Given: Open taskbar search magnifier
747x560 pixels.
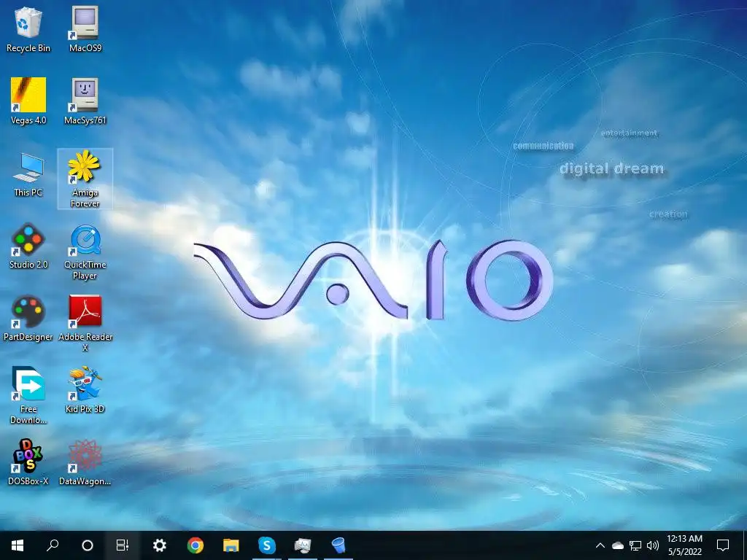Looking at the screenshot, I should [x=53, y=545].
